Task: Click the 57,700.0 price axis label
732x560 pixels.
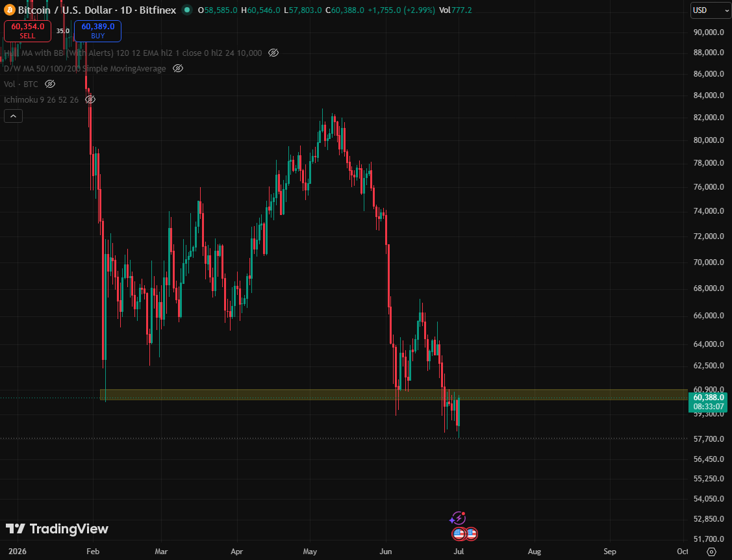Action: tap(709, 439)
